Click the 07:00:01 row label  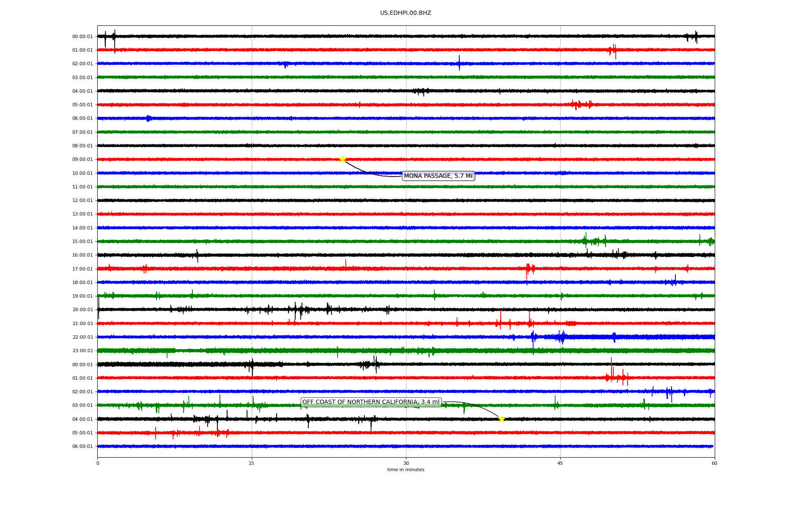pos(82,133)
